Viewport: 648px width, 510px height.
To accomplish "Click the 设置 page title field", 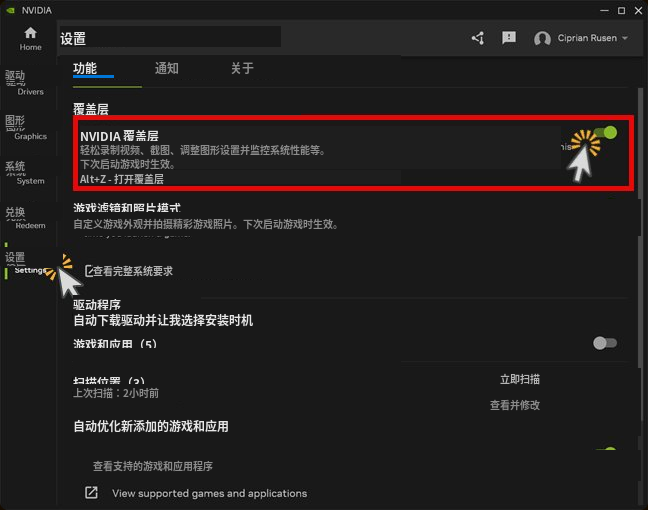I will click(x=170, y=37).
